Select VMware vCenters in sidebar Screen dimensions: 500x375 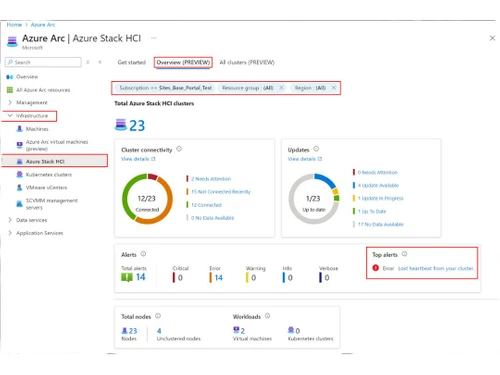(x=46, y=187)
